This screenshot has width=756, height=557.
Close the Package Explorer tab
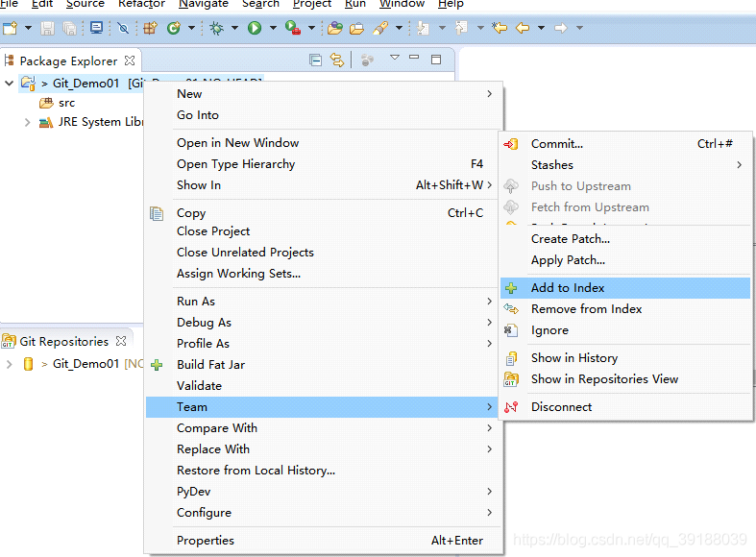tap(130, 61)
